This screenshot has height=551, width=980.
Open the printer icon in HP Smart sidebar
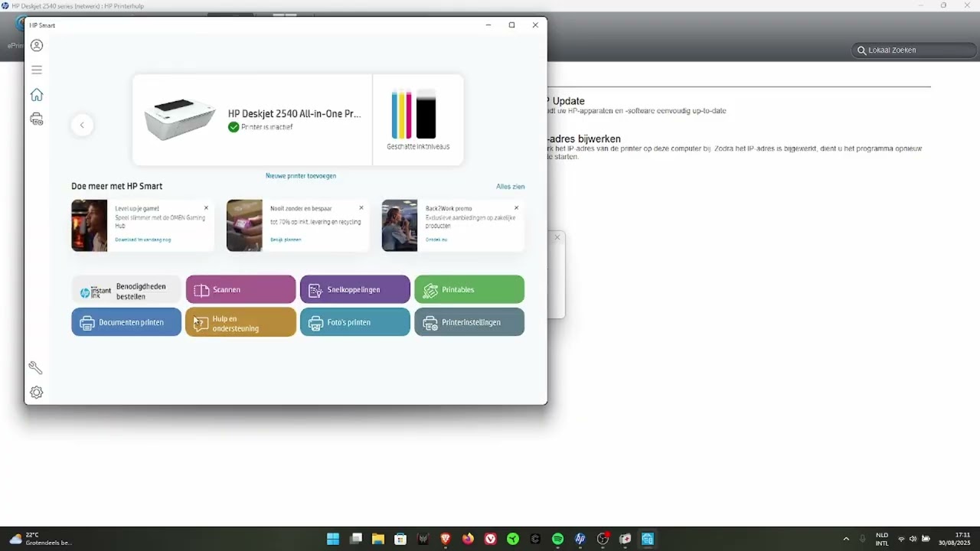pos(36,119)
